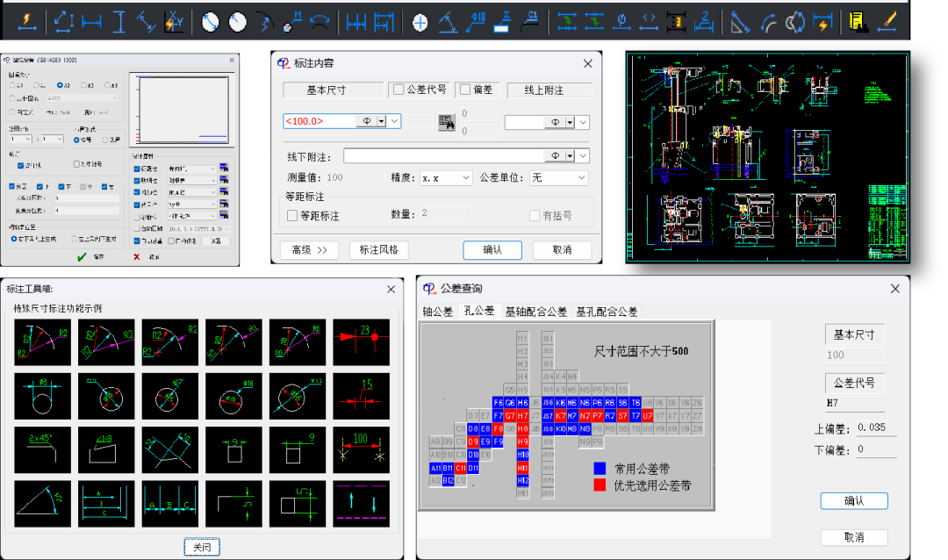
Task: Expand advanced options with 高级 >> button
Action: [x=310, y=250]
